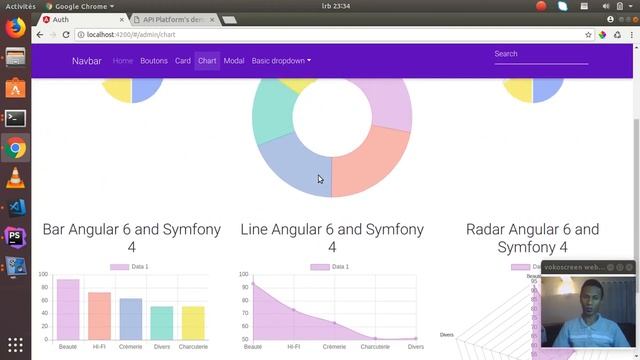
Task: Bookmark this page with the star
Action: pos(588,35)
